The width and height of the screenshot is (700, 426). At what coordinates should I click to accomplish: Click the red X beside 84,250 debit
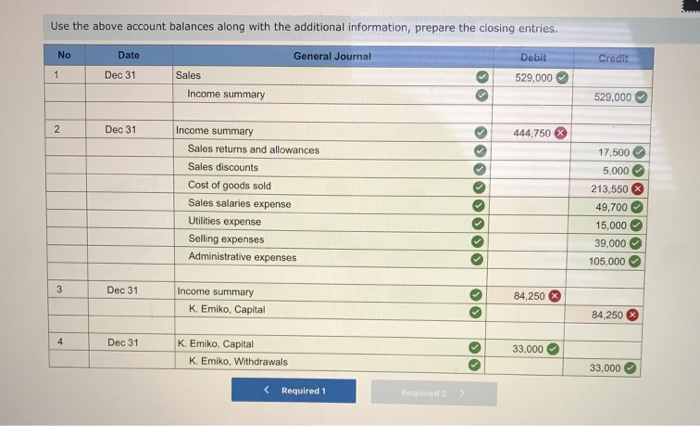click(554, 296)
